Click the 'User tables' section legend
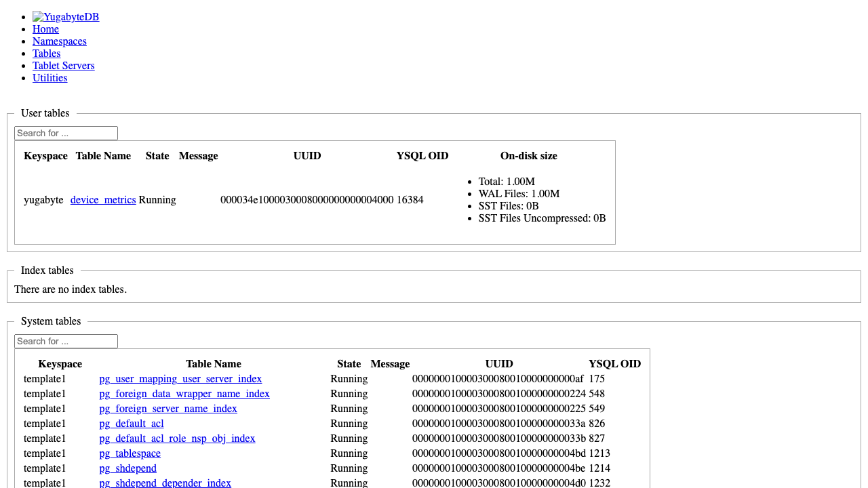Image resolution: width=868 pixels, height=488 pixels. point(45,113)
